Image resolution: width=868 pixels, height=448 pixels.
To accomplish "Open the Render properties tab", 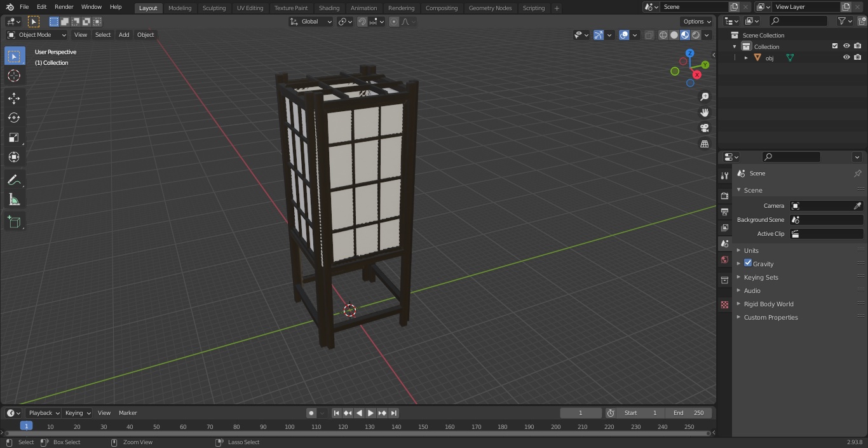I will (x=724, y=196).
